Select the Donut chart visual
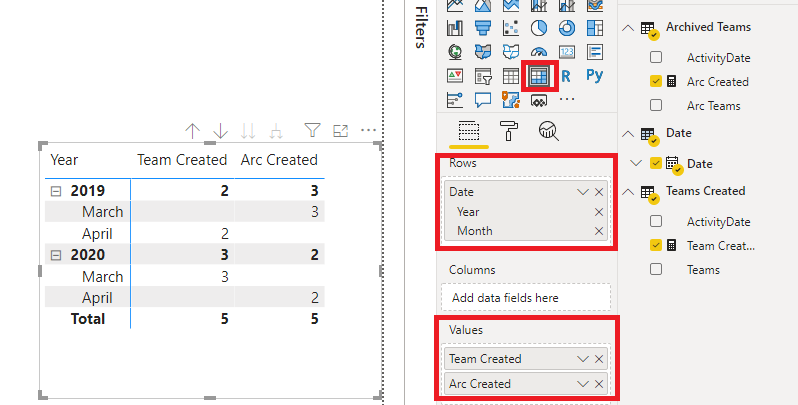Viewport: 798px width, 405px height. (567, 27)
